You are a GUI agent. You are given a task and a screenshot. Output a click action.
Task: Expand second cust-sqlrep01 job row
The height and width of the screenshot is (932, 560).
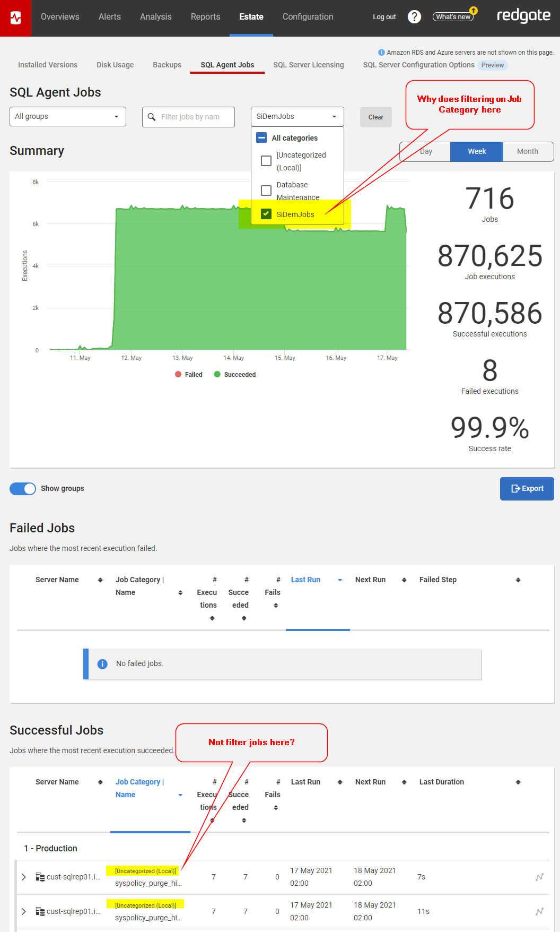coord(23,911)
